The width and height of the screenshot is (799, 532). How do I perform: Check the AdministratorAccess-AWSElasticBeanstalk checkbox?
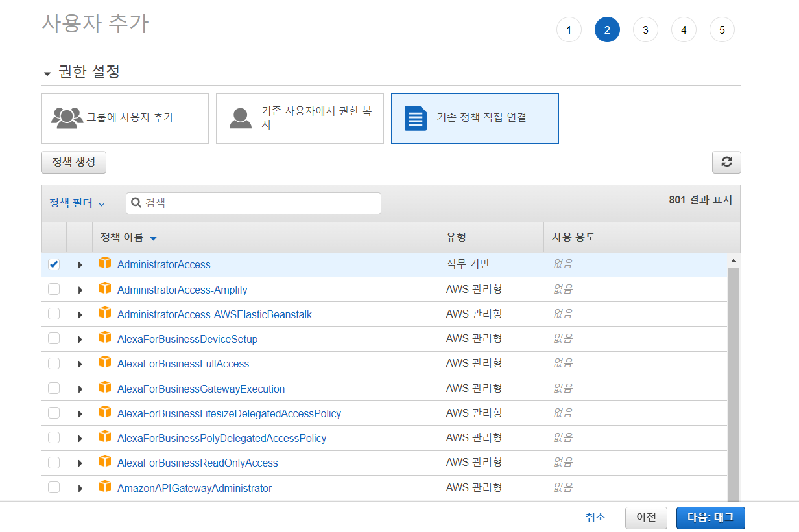54,314
